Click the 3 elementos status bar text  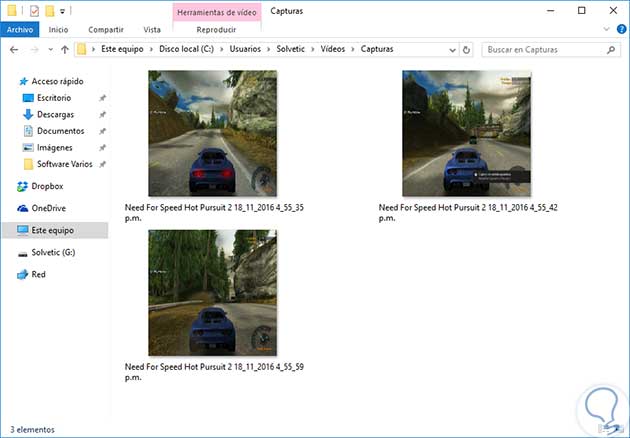[32, 430]
